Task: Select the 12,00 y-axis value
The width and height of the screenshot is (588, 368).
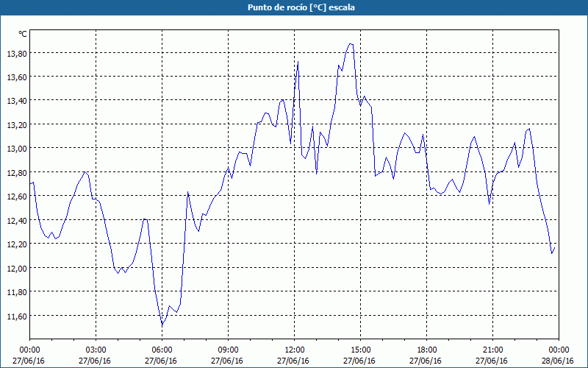Action: click(17, 269)
